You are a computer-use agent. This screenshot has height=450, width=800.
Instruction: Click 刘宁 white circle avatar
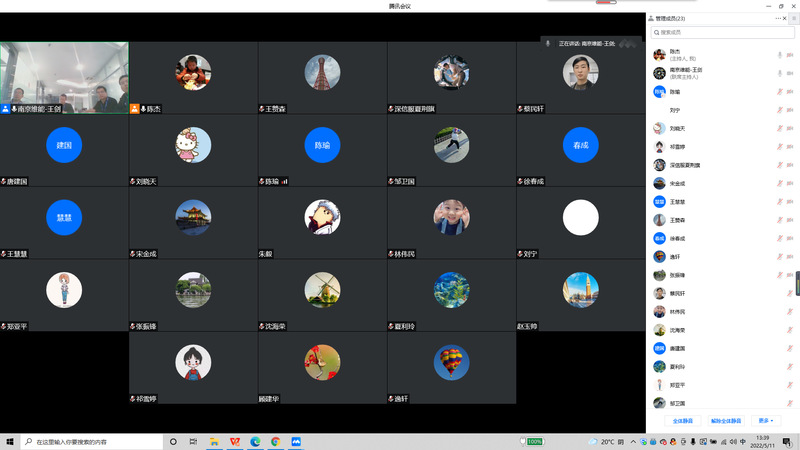[x=581, y=217]
